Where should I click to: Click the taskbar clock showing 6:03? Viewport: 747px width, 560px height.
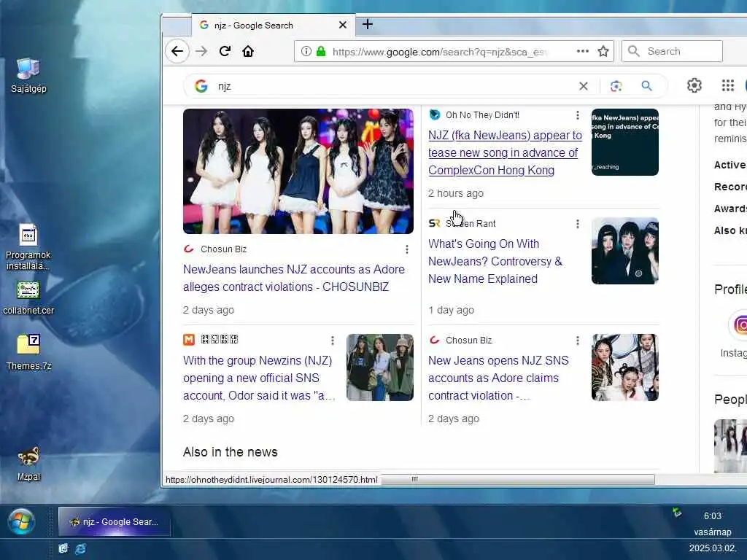coord(713,516)
